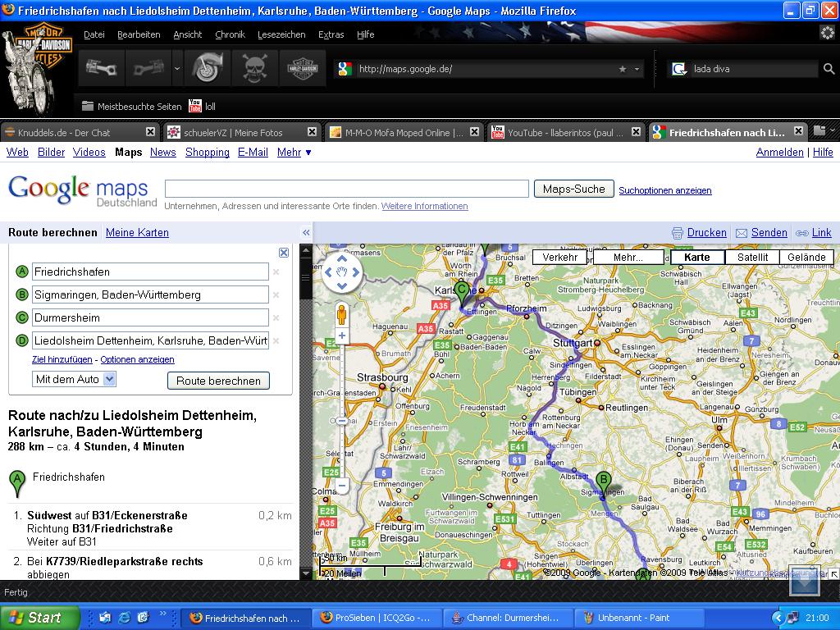Image resolution: width=840 pixels, height=630 pixels.
Task: Click the Ziel hinzufügen link
Action: (62, 359)
